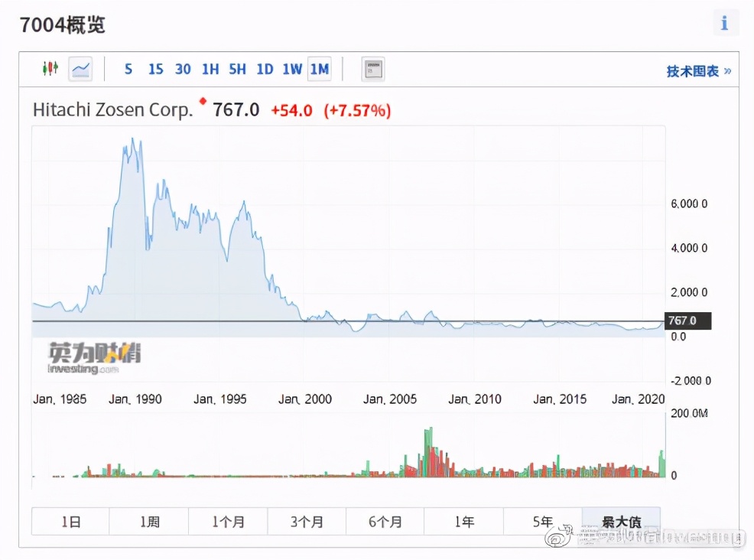Viewport: 754px width, 560px height.
Task: Click the 200.0M volume axis label
Action: click(689, 414)
